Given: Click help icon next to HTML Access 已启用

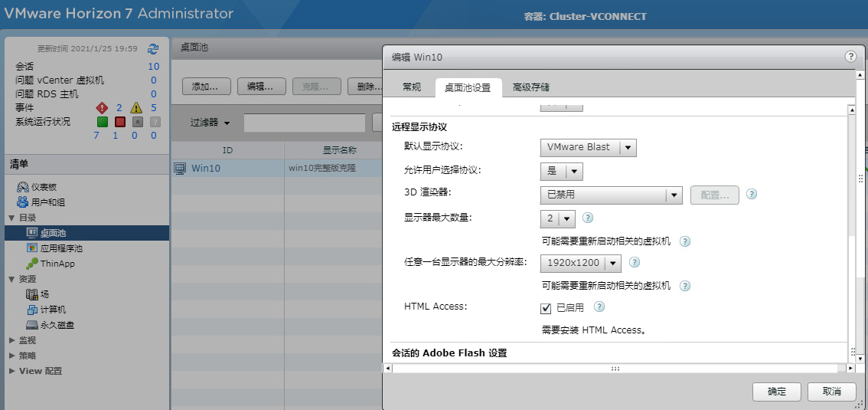Looking at the screenshot, I should pyautogui.click(x=599, y=307).
